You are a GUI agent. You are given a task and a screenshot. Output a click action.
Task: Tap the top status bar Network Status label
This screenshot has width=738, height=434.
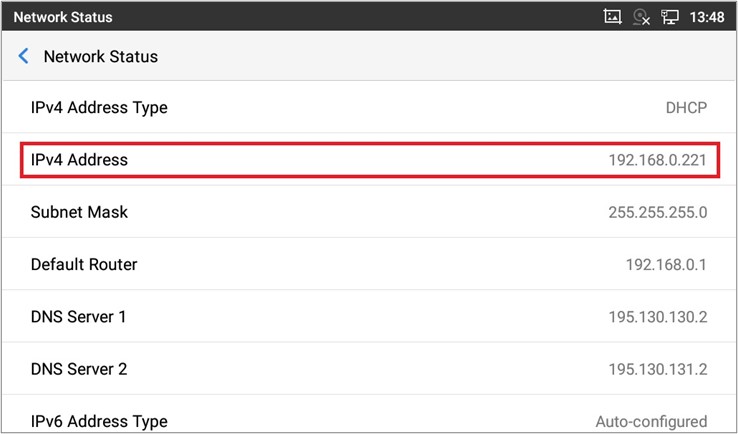tap(62, 17)
